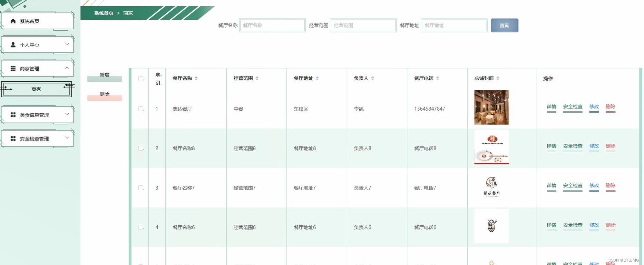Image resolution: width=644 pixels, height=265 pixels.
Task: Click the 李凯 cell
Action: 359,109
